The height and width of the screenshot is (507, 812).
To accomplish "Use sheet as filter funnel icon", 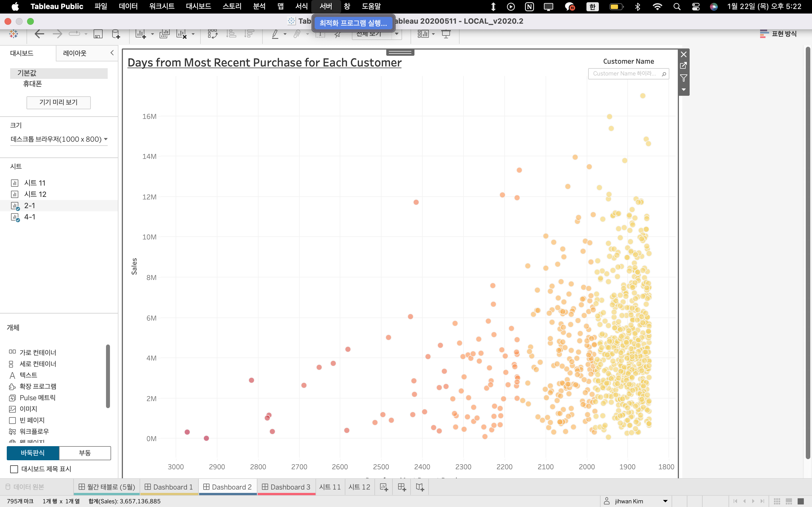I will (683, 78).
